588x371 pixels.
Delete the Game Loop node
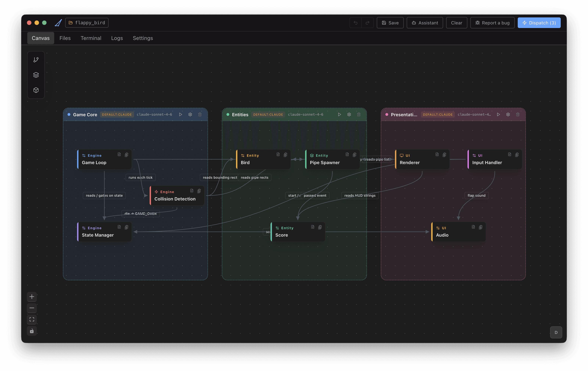(x=127, y=155)
